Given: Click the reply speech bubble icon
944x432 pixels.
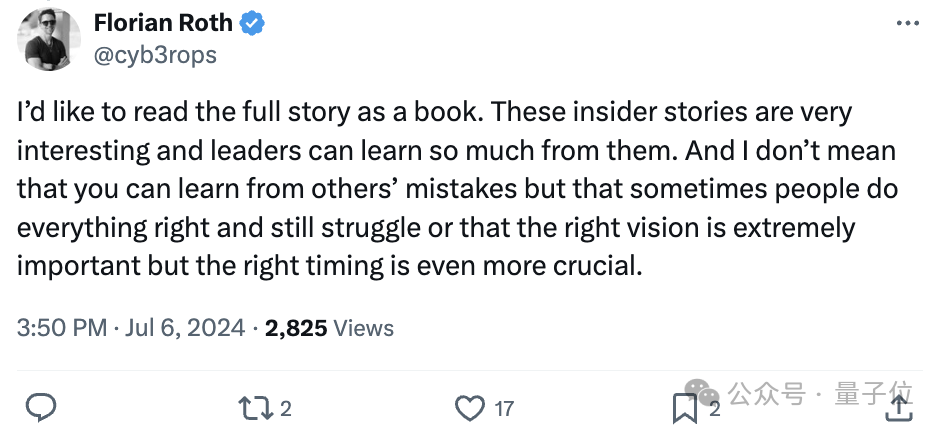Looking at the screenshot, I should point(40,407).
